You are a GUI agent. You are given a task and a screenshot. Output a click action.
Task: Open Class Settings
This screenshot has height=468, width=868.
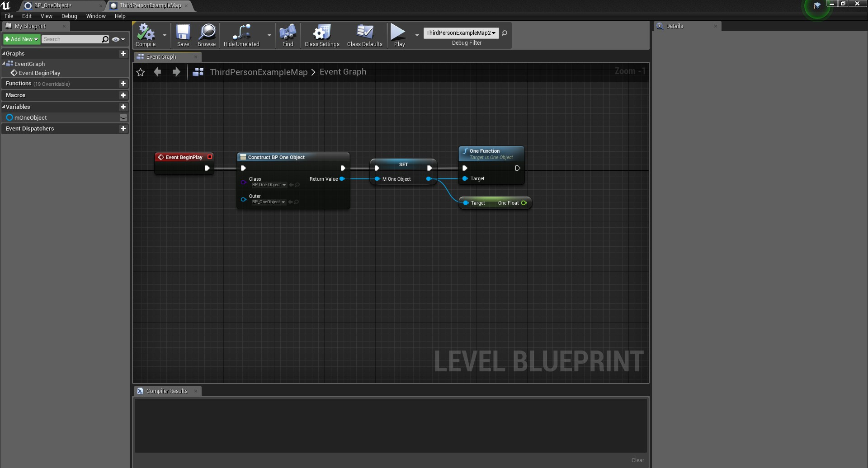[322, 35]
